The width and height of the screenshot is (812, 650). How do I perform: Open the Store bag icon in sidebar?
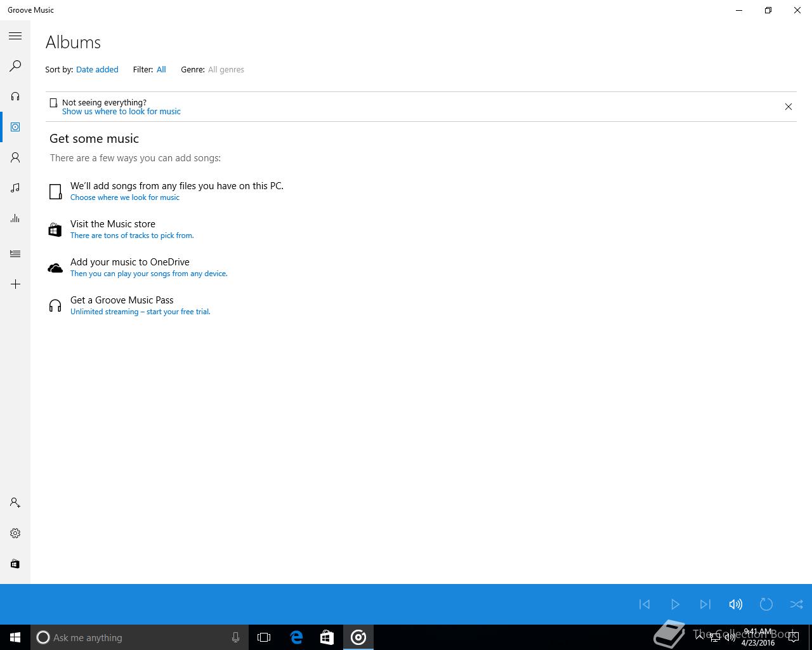pyautogui.click(x=15, y=564)
